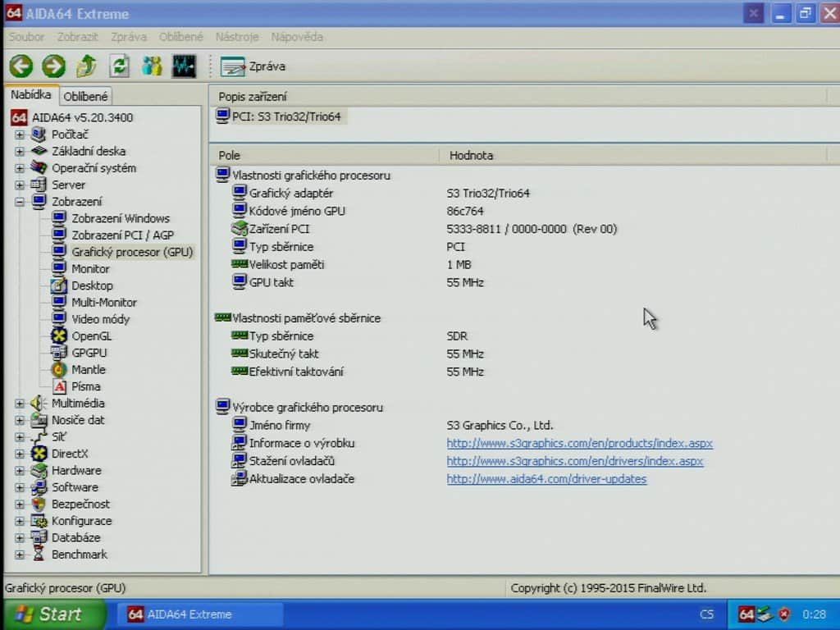Select PCI: S3 Trio32/Trio64 device entry

pos(281,116)
